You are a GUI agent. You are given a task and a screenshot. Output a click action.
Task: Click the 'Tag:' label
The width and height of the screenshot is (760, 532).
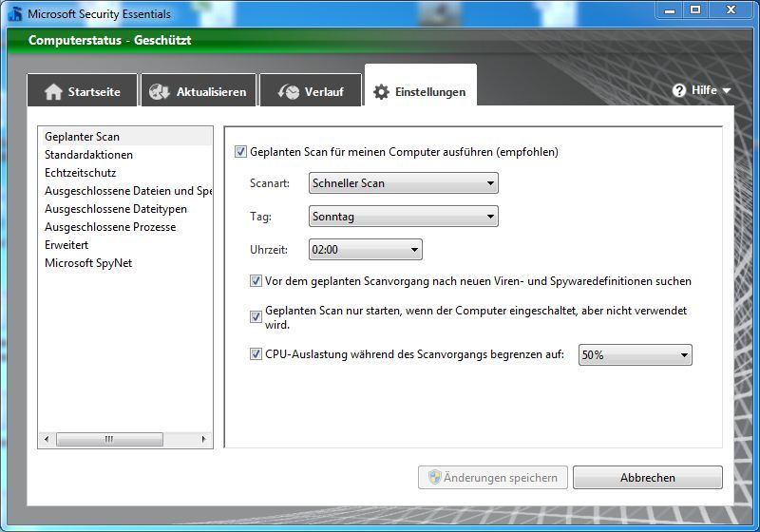pos(260,216)
